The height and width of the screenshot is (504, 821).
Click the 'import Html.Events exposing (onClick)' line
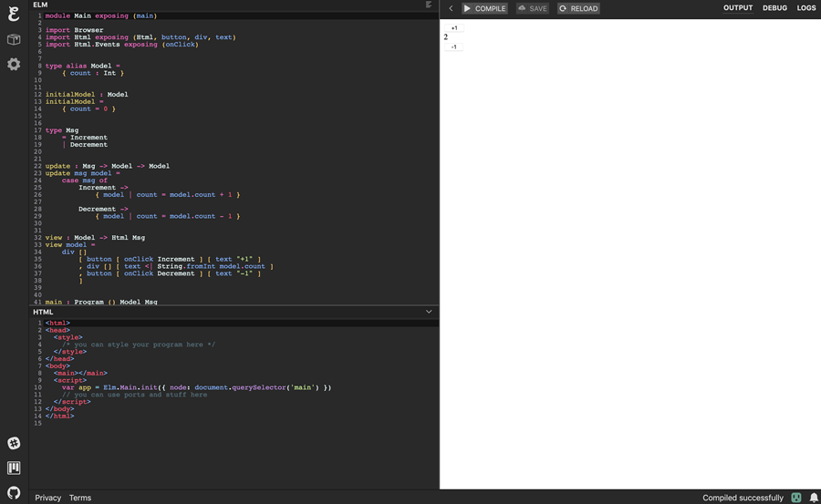[122, 45]
